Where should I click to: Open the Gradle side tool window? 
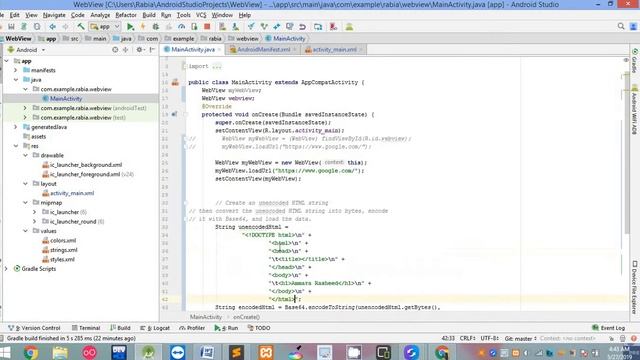635,61
